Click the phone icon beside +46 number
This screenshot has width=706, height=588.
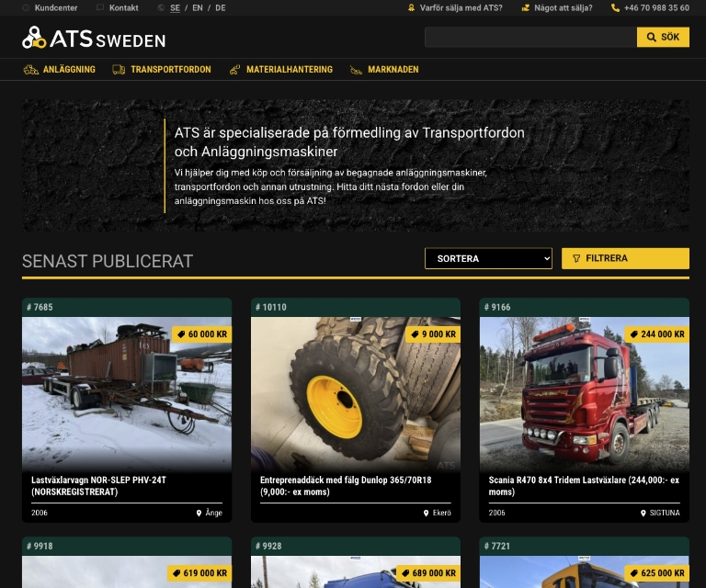[x=615, y=8]
